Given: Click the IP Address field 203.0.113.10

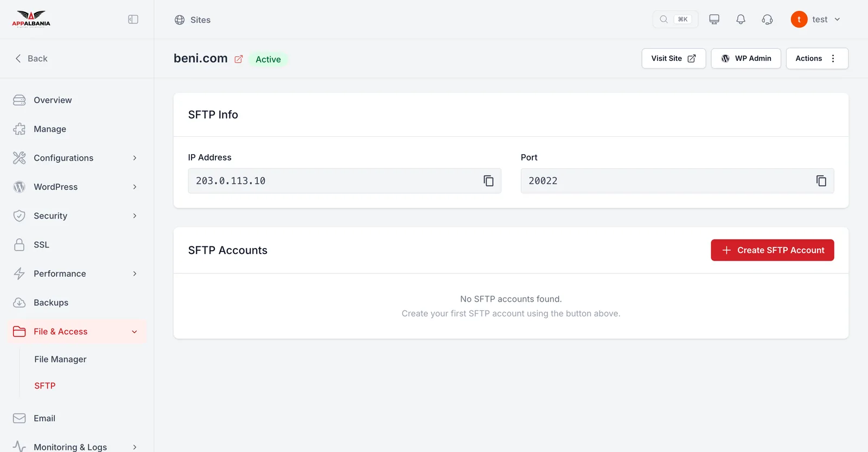Looking at the screenshot, I should click(x=344, y=181).
